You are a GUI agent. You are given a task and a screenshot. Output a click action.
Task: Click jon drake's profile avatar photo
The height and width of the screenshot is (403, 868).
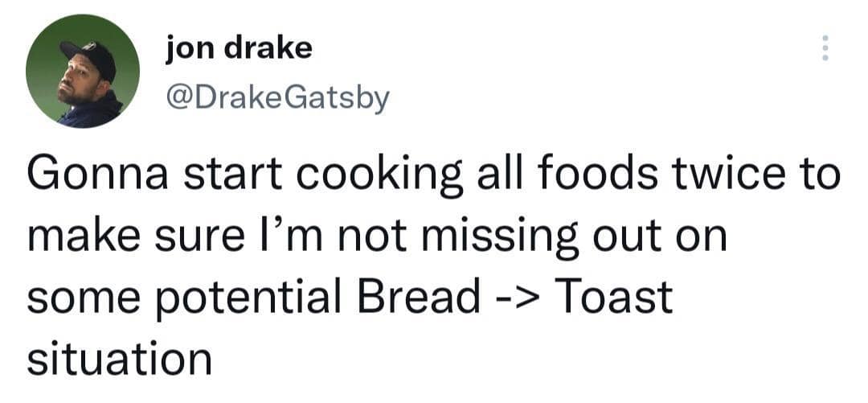[83, 71]
